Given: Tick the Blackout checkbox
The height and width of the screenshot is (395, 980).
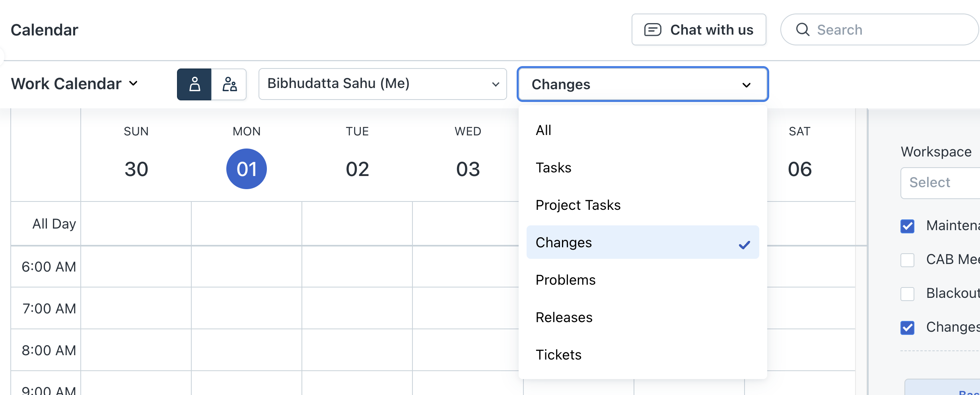Looking at the screenshot, I should (907, 294).
